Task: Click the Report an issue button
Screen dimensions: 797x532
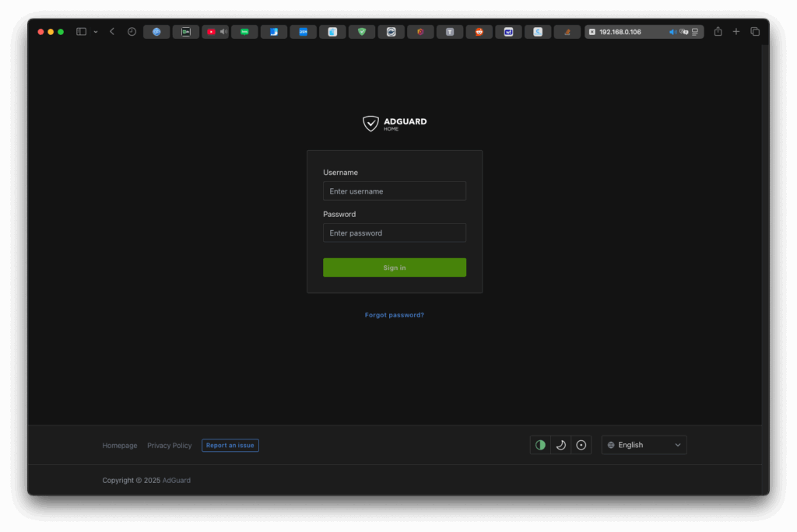Action: [230, 445]
